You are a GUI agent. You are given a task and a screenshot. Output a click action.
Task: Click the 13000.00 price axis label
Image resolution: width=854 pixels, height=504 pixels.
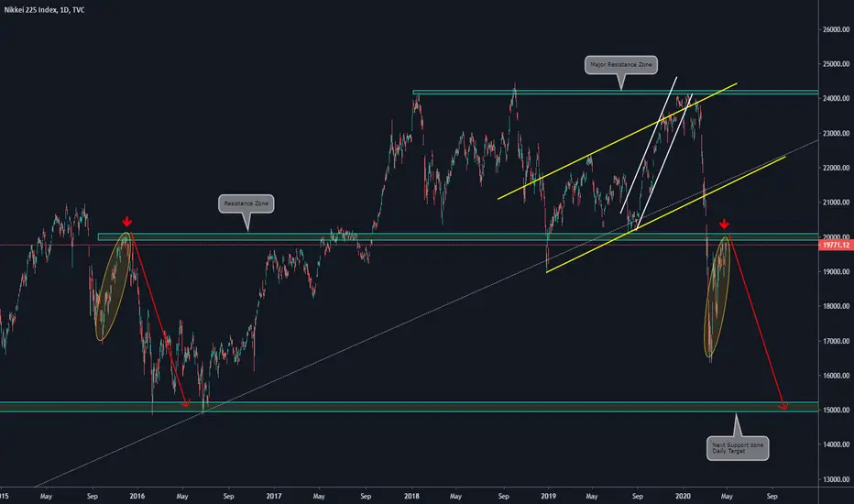[836, 479]
